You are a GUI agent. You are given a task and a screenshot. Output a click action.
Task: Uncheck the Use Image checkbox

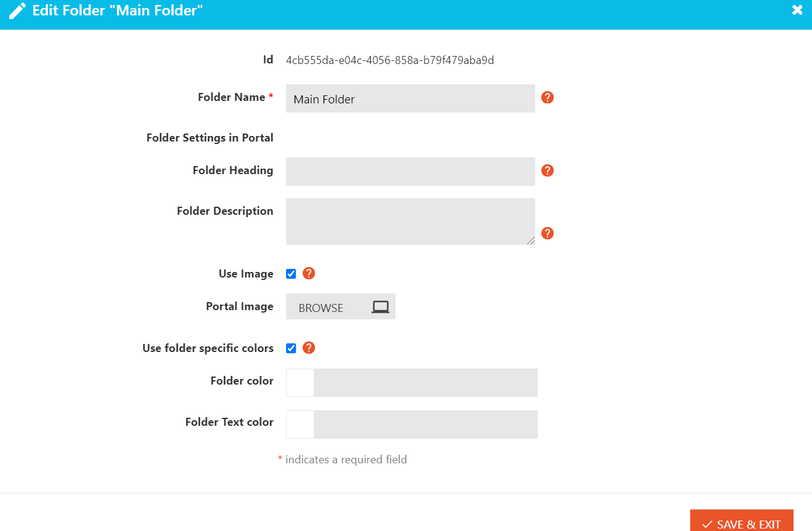(x=291, y=274)
